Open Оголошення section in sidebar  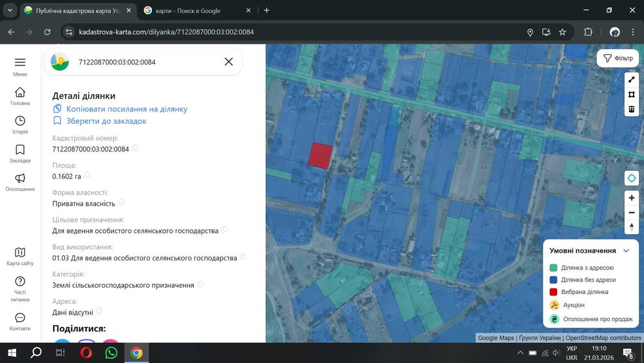click(x=20, y=182)
